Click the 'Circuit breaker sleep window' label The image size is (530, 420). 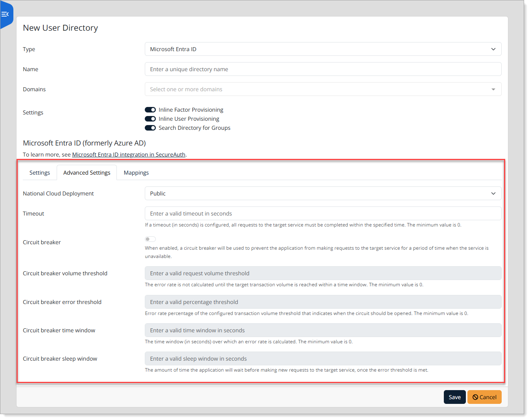[60, 359]
